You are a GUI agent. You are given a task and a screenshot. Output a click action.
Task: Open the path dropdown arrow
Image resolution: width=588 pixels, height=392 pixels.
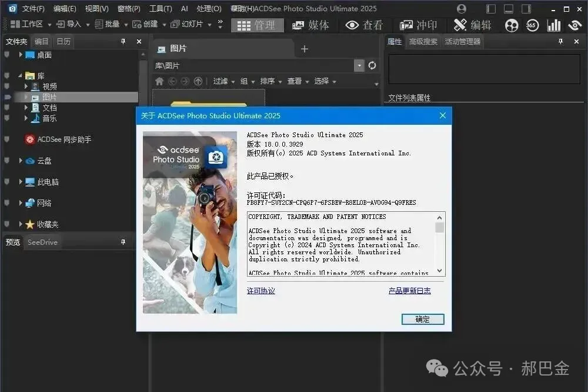coord(359,66)
